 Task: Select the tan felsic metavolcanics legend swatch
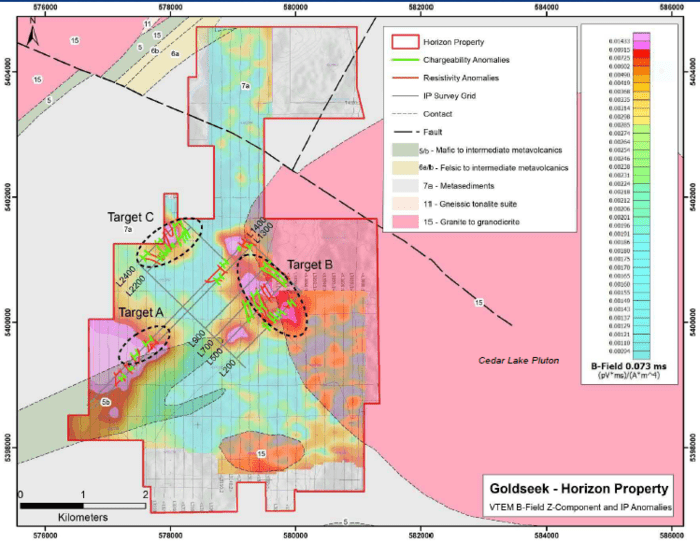tap(405, 168)
